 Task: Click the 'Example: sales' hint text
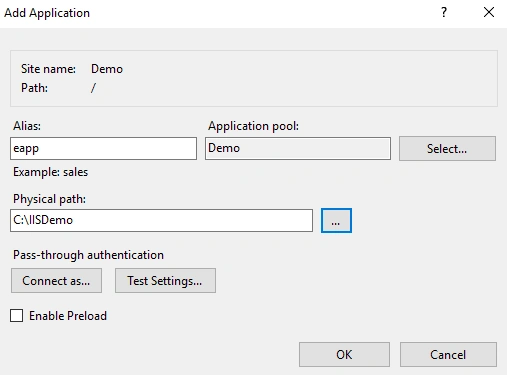click(x=51, y=172)
